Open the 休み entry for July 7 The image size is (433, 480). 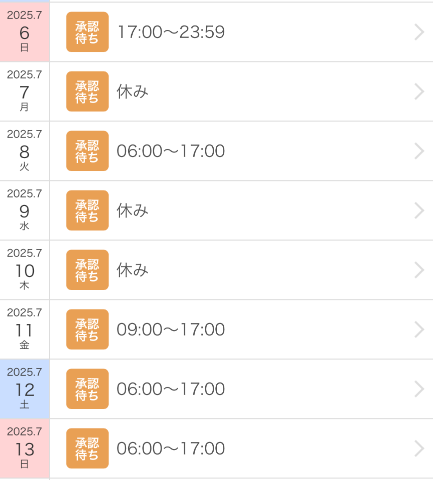pos(132,91)
